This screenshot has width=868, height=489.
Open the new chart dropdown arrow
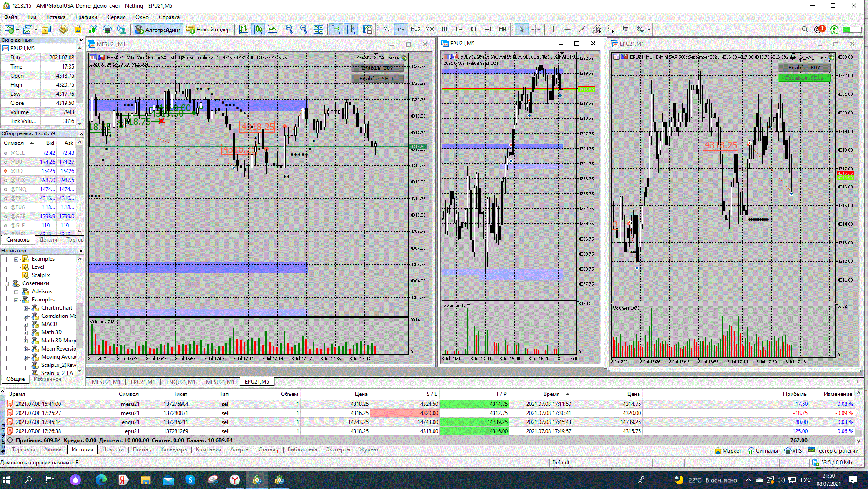[17, 29]
